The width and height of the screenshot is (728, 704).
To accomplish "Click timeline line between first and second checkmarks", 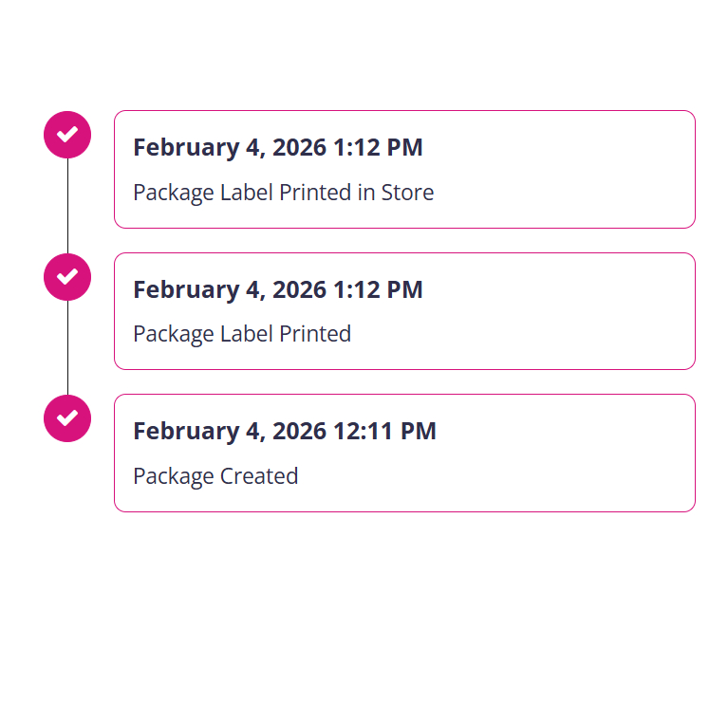I will (x=67, y=206).
